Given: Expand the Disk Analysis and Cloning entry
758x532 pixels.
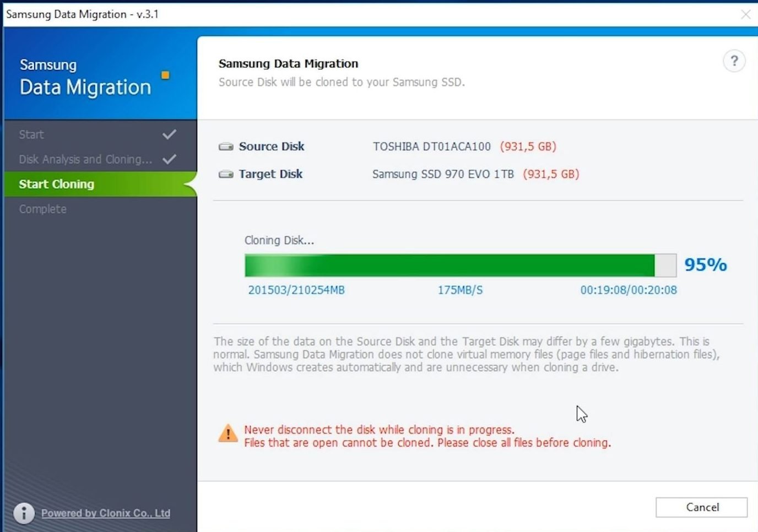Looking at the screenshot, I should tap(85, 159).
